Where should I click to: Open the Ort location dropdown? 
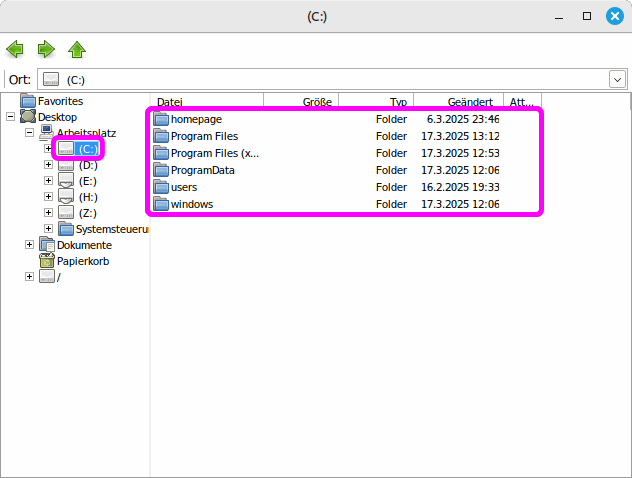coord(616,79)
